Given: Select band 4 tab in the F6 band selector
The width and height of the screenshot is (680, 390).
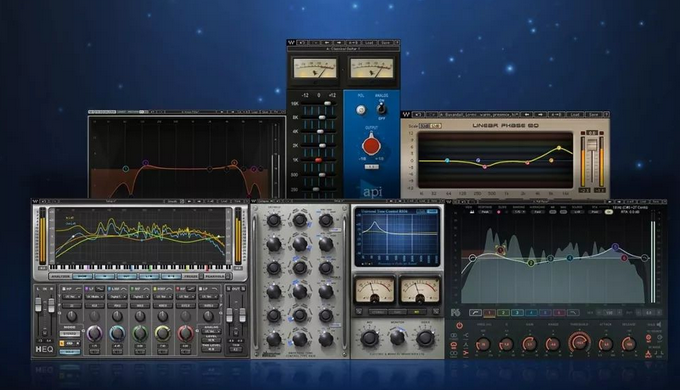Looking at the screenshot, I should (x=531, y=312).
